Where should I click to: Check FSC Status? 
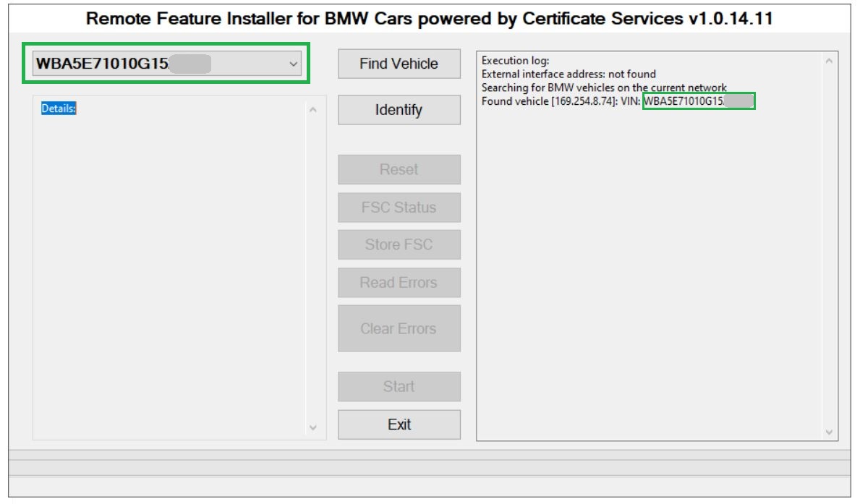click(399, 208)
